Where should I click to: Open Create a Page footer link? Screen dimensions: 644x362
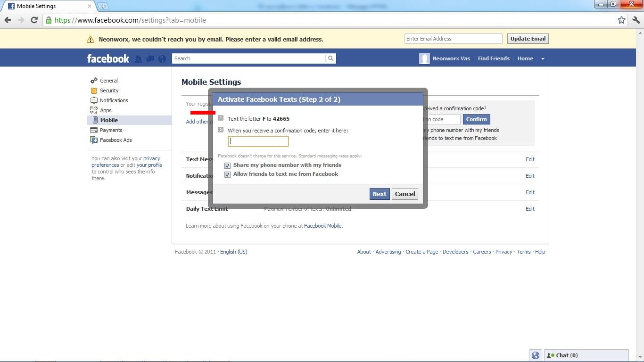[x=422, y=252]
